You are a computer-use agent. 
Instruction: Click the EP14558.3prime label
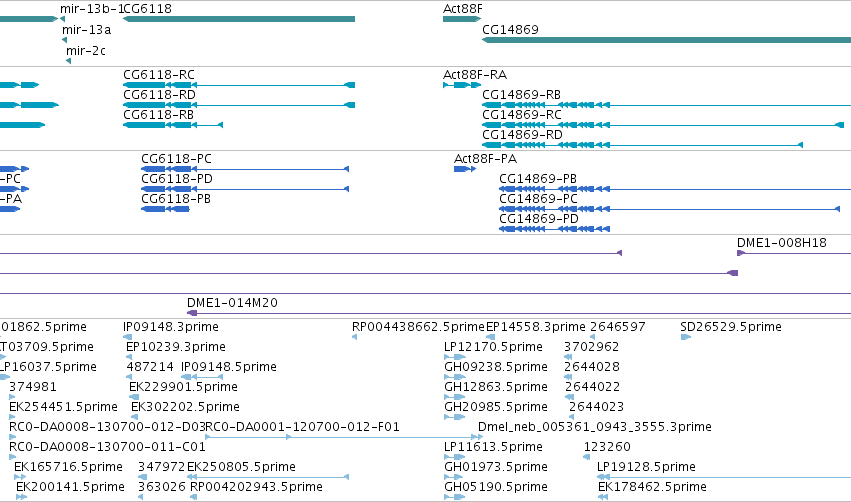tap(536, 327)
